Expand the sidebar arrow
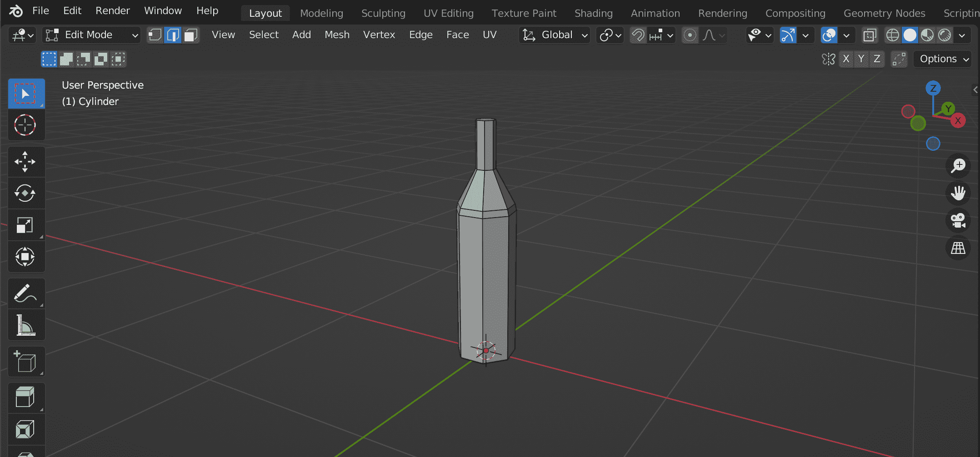This screenshot has height=457, width=980. click(x=975, y=90)
